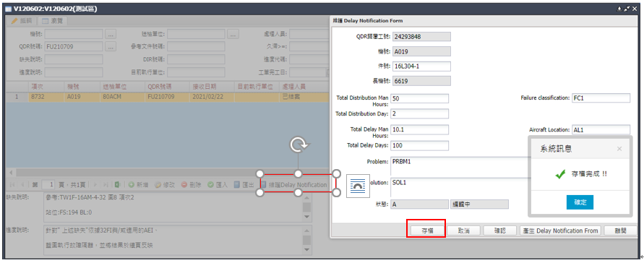The image size is (644, 263).
Task: Open lookup button beside 機號 search field
Action: (111, 34)
